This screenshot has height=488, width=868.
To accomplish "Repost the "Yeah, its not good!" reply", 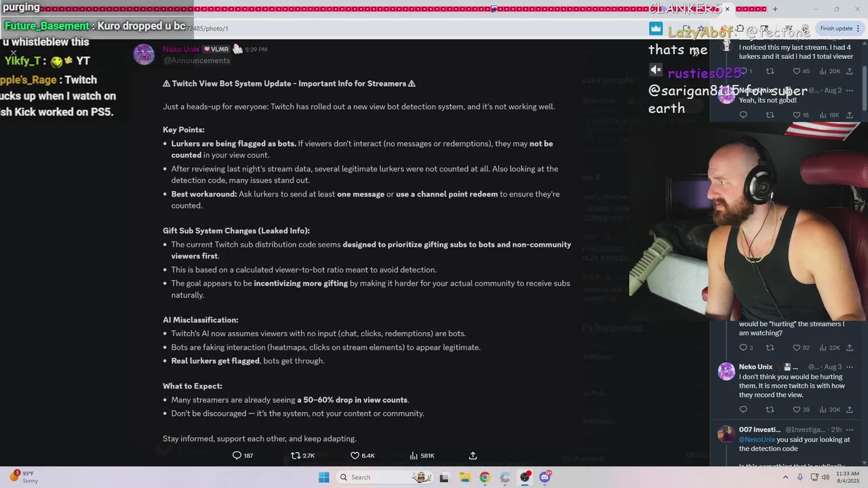I will (x=770, y=115).
